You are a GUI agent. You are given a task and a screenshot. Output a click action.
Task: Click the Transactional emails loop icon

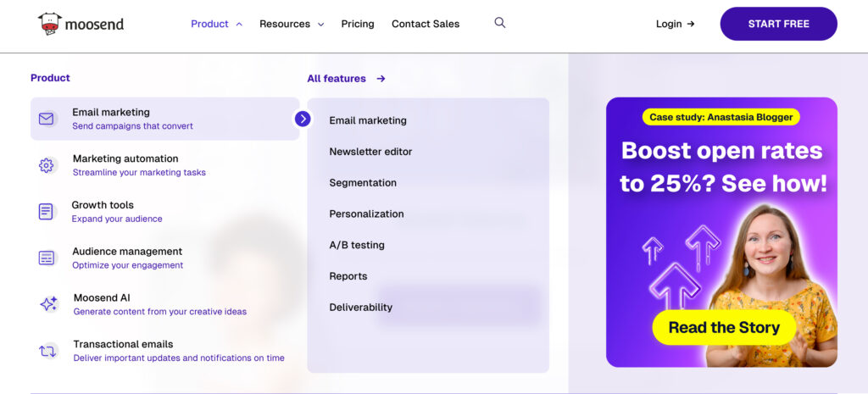click(x=47, y=351)
